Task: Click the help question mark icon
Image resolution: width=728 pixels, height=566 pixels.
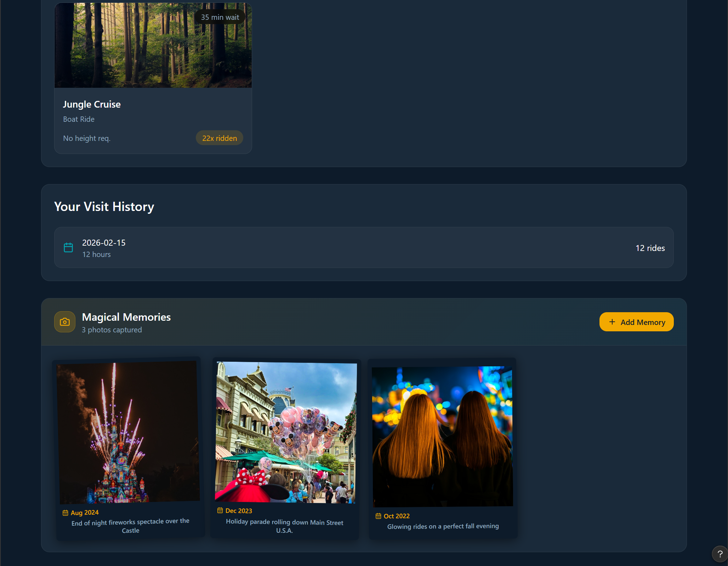Action: (720, 554)
